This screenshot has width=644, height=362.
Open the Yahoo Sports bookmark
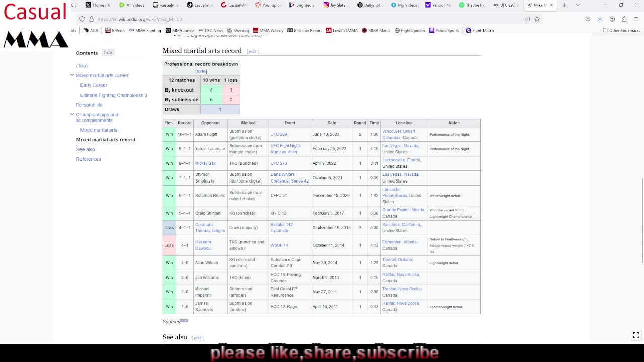[x=444, y=30]
